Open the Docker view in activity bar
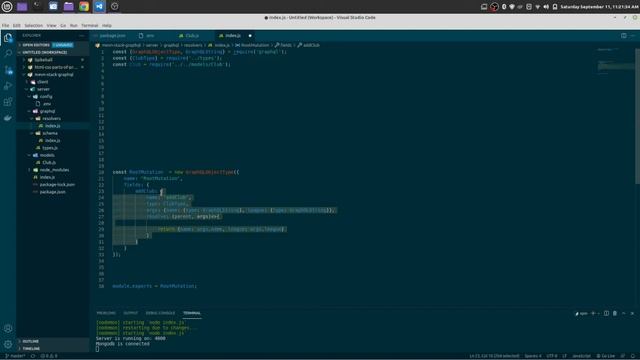 [8, 118]
